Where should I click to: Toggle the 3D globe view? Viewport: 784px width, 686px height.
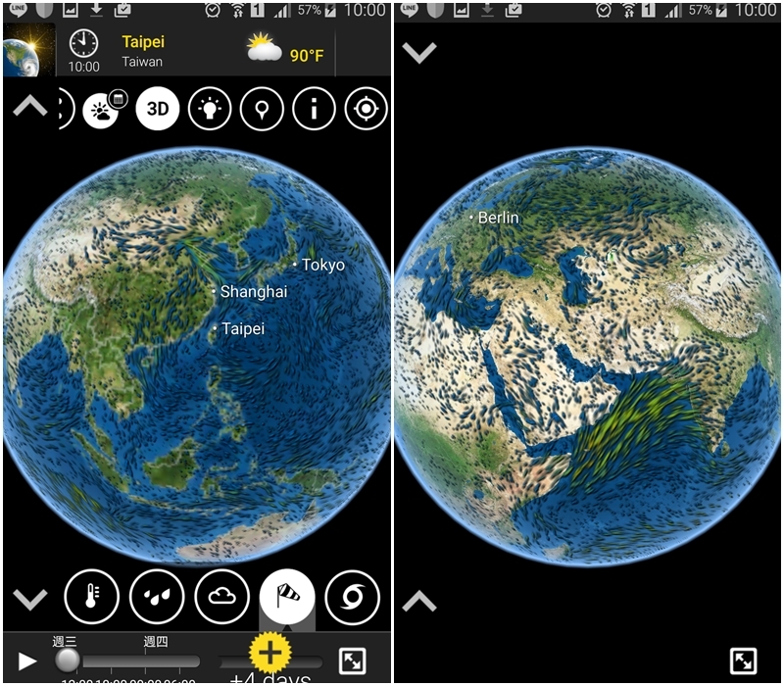[158, 109]
